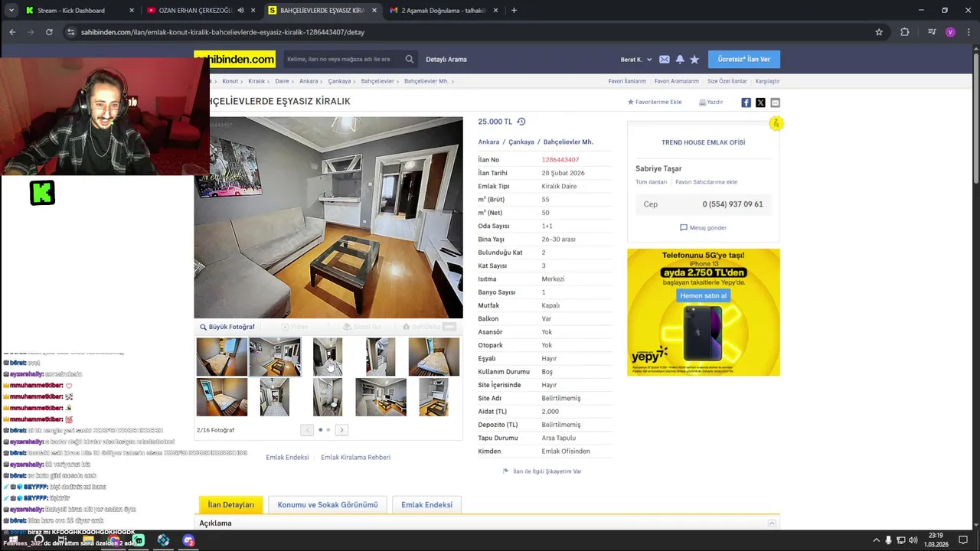Go back to the previous page
The width and height of the screenshot is (980, 551).
coord(12,32)
